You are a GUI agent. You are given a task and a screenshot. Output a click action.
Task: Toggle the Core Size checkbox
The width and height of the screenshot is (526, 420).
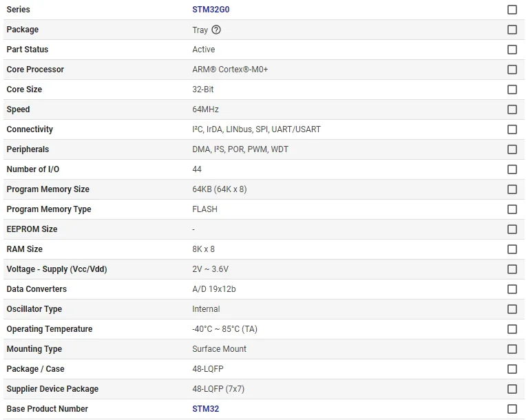(512, 90)
